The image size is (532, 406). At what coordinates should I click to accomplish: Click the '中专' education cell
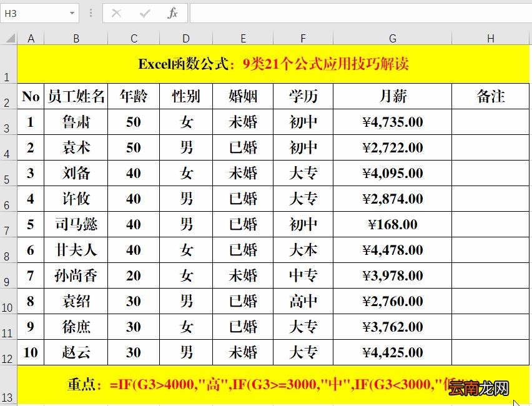pyautogui.click(x=303, y=275)
